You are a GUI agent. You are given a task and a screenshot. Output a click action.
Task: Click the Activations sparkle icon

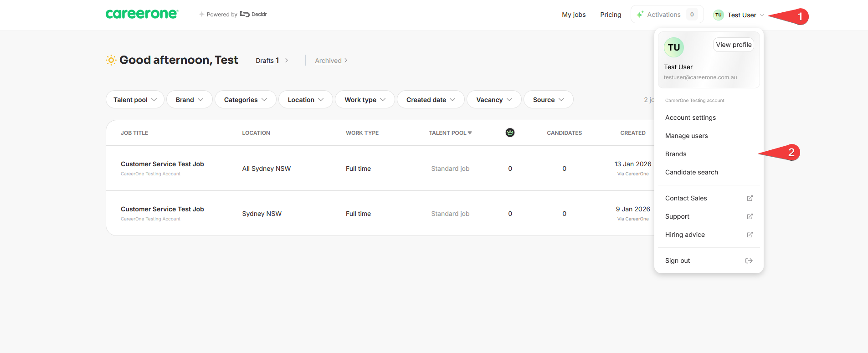[x=640, y=15]
